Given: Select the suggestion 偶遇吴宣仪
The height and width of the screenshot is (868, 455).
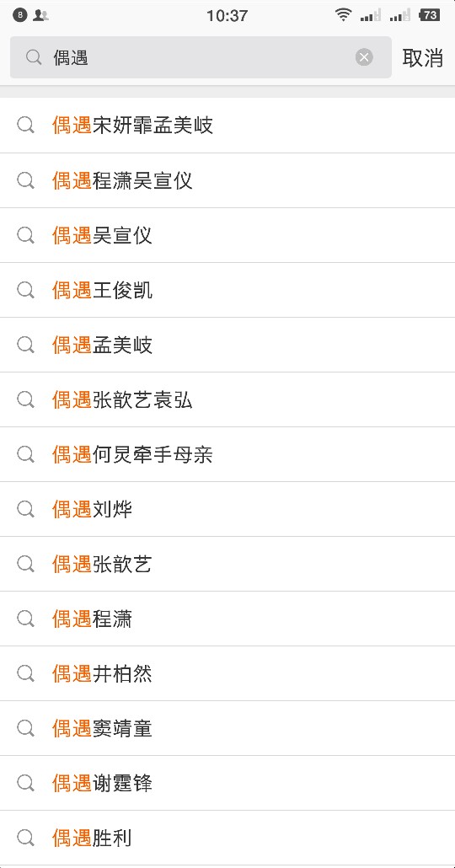Looking at the screenshot, I should pyautogui.click(x=227, y=235).
